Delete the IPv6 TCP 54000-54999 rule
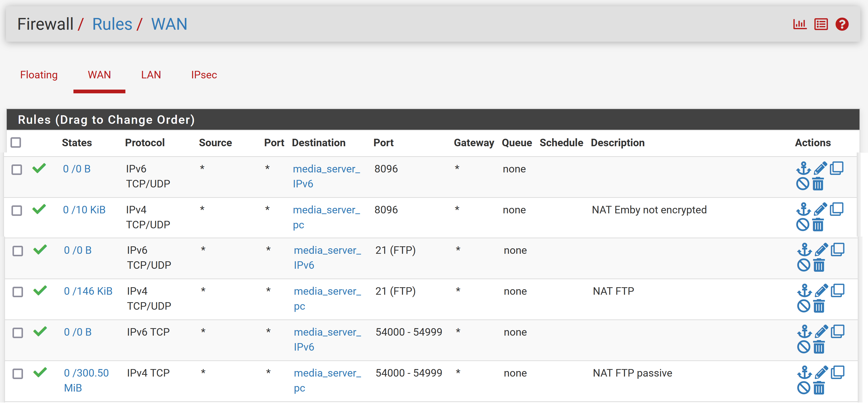This screenshot has height=404, width=868. tap(819, 347)
